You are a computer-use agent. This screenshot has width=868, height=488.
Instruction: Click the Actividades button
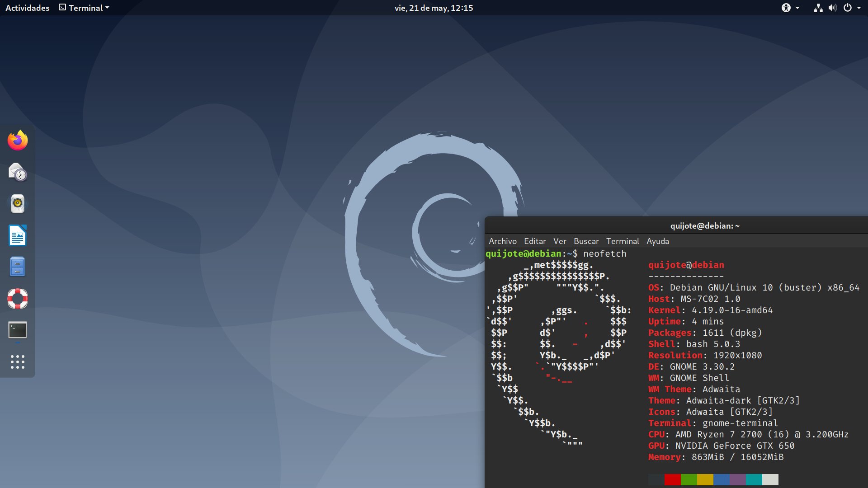click(x=28, y=8)
